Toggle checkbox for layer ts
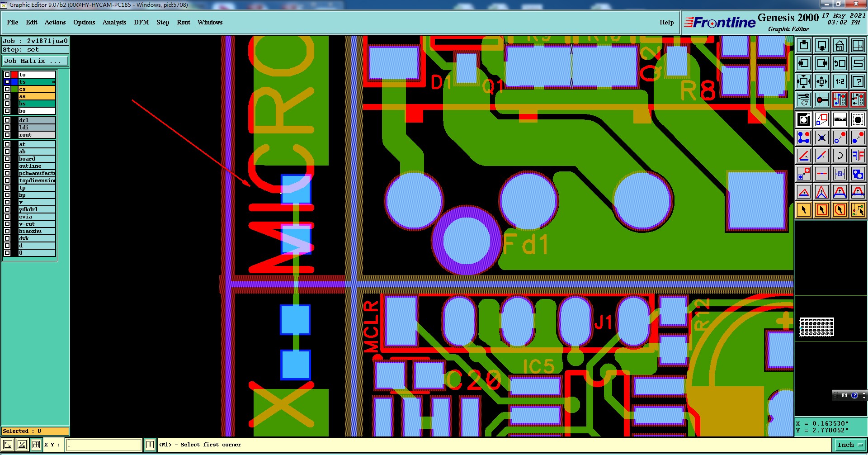868x455 pixels. point(7,82)
